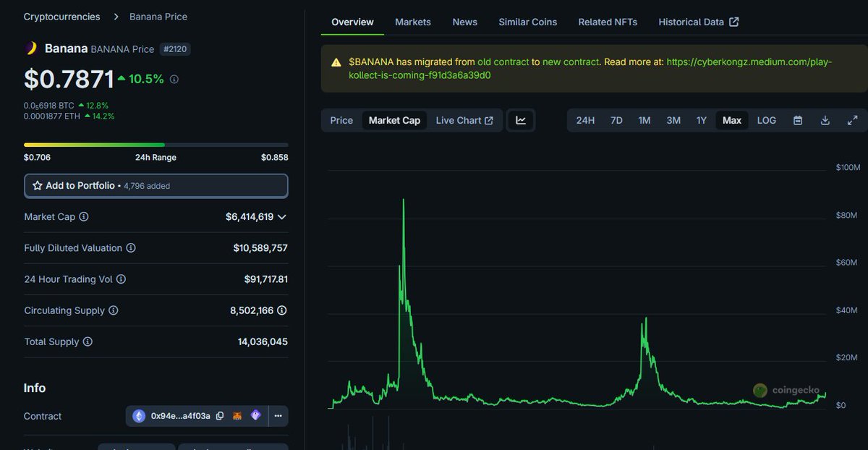Viewport: 868px width, 450px height.
Task: Select the 24H time range
Action: tap(585, 120)
